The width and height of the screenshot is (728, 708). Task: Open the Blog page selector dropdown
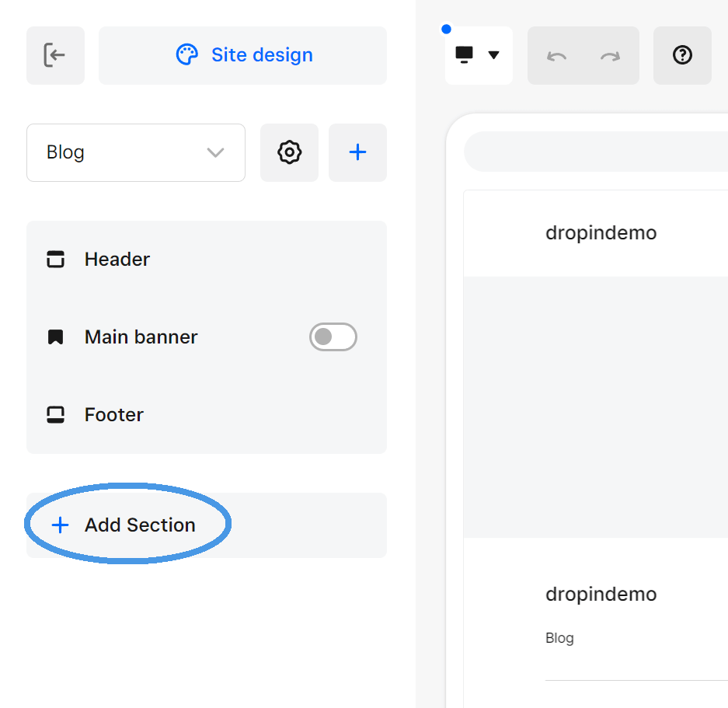[136, 152]
